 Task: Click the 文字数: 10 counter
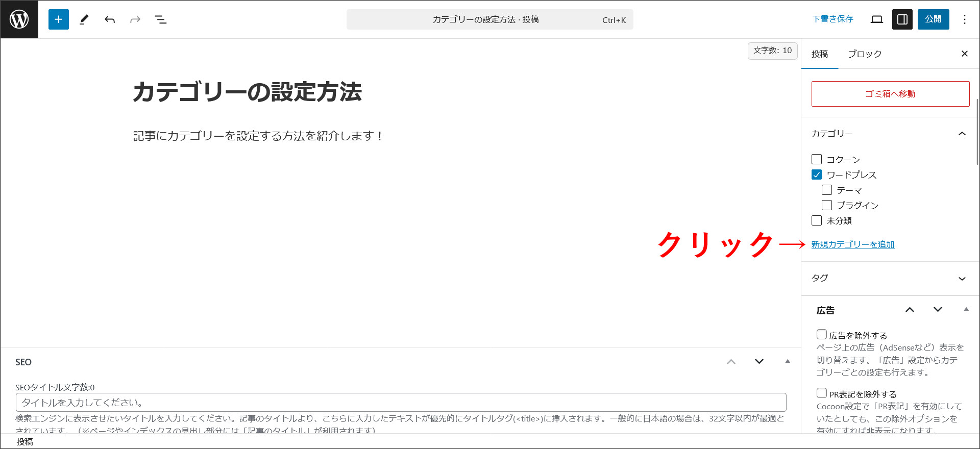tap(772, 51)
